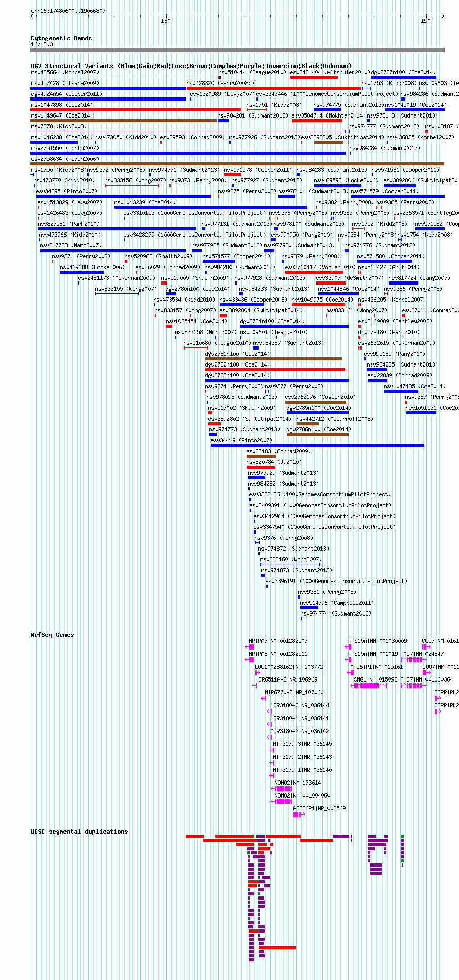Click gene TMC7|NM_024847 label
459x980 pixels.
click(422, 654)
